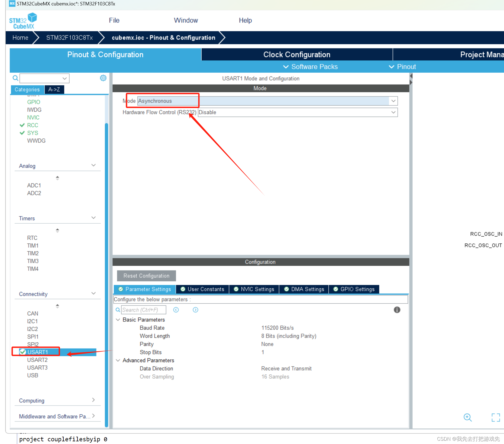
Task: Click Word Length value 8 Bits
Action: click(289, 336)
